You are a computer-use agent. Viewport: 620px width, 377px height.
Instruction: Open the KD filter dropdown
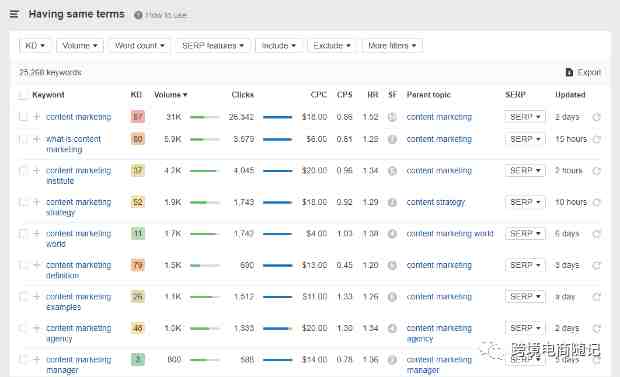point(34,45)
